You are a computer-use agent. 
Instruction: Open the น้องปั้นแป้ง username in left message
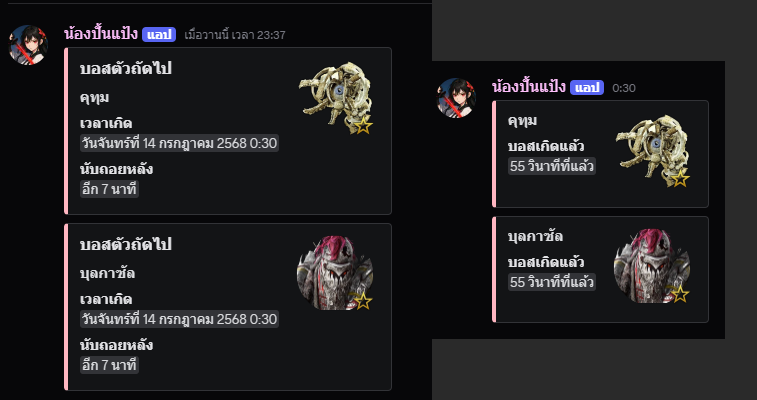101,34
